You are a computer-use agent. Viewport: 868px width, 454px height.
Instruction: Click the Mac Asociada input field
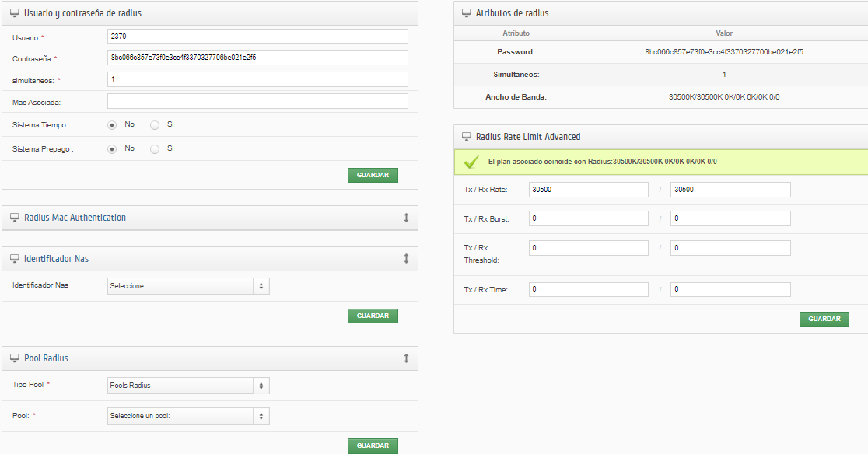(257, 100)
